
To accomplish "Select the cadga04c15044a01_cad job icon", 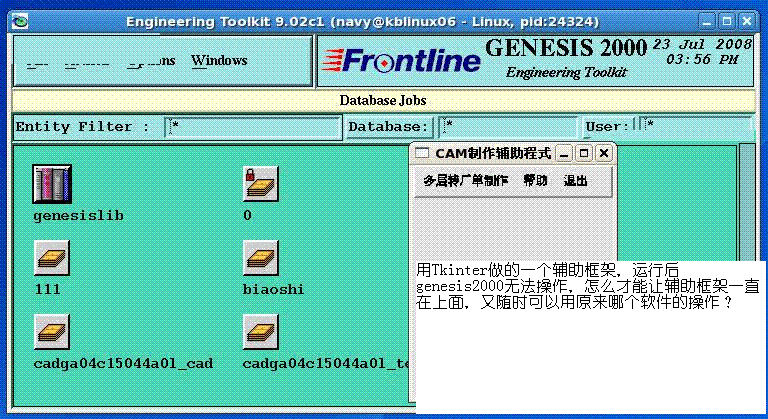I will 52,332.
